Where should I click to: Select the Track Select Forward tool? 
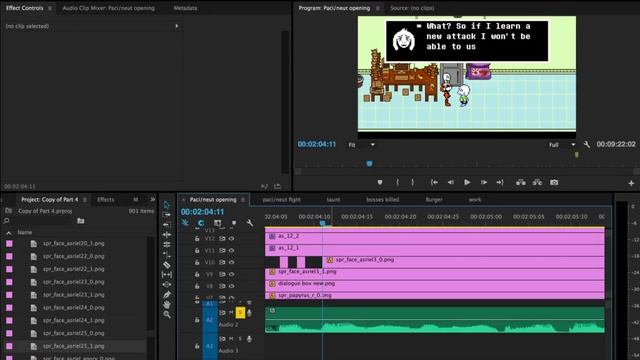(x=167, y=215)
